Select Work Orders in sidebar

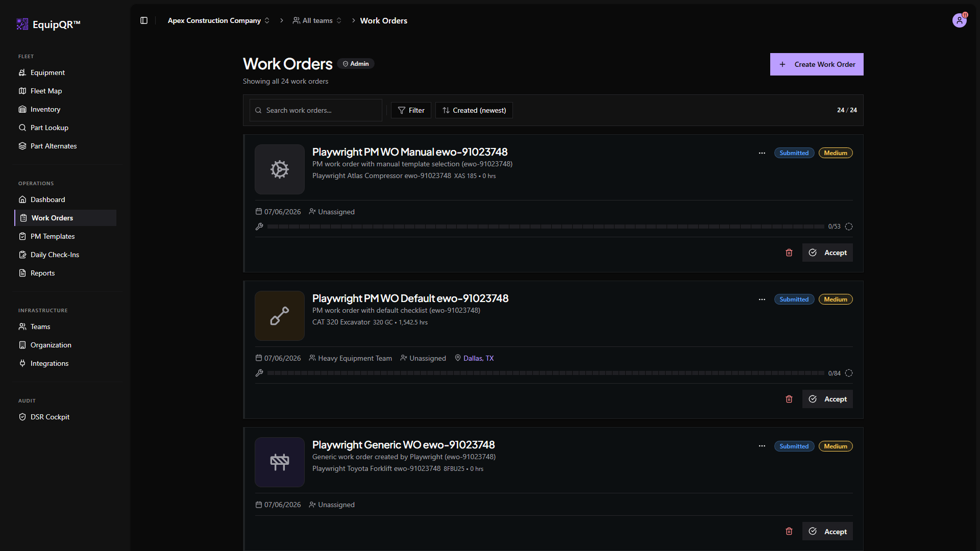click(65, 218)
